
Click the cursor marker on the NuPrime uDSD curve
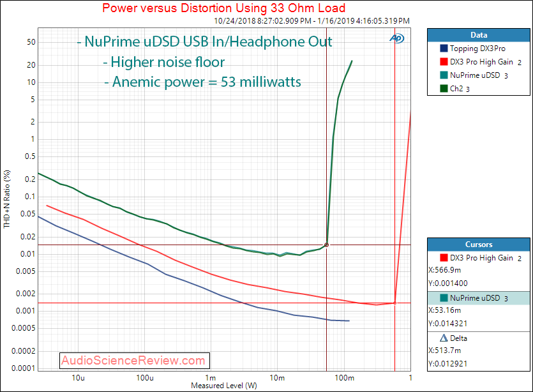point(326,245)
